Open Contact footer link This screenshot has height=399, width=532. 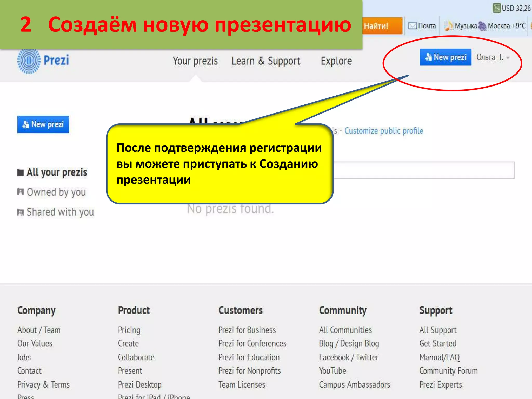pyautogui.click(x=29, y=371)
